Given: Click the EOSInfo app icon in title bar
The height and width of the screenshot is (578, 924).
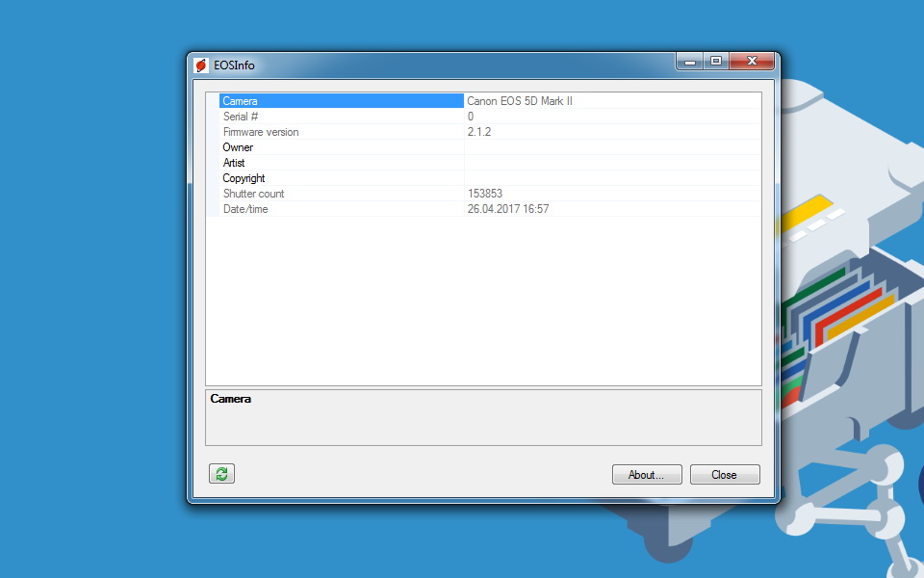Looking at the screenshot, I should (201, 66).
